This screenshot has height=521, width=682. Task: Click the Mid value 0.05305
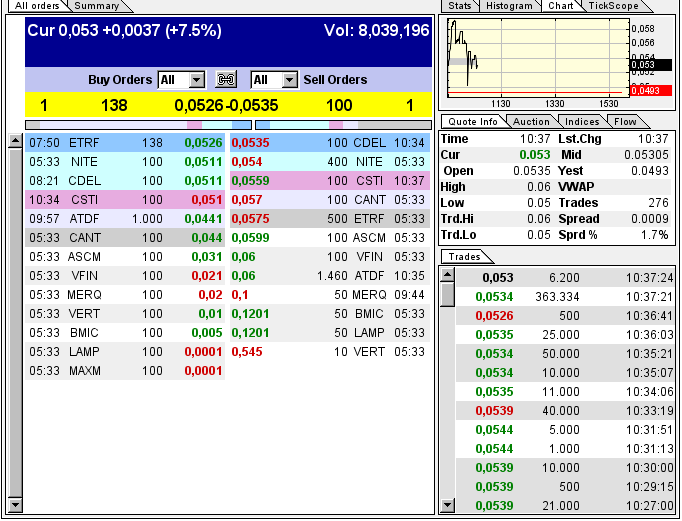coord(646,155)
